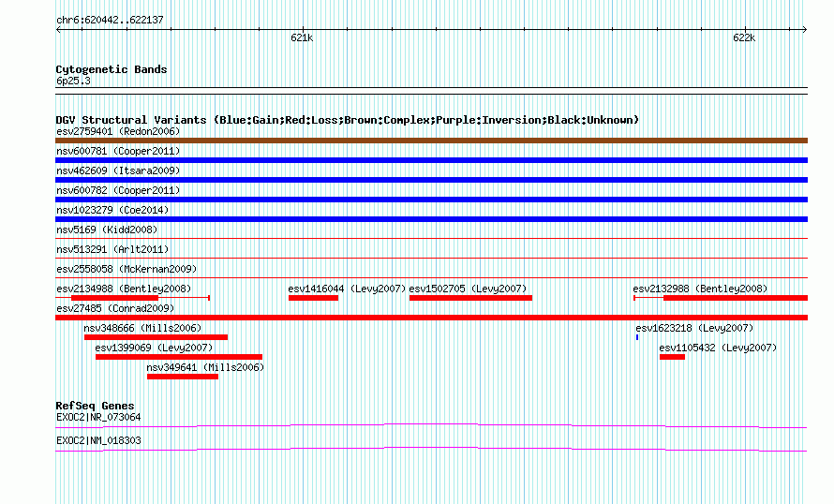The image size is (834, 504).
Task: Click the magenta line under EXOC2|NR_073064
Action: 431,425
